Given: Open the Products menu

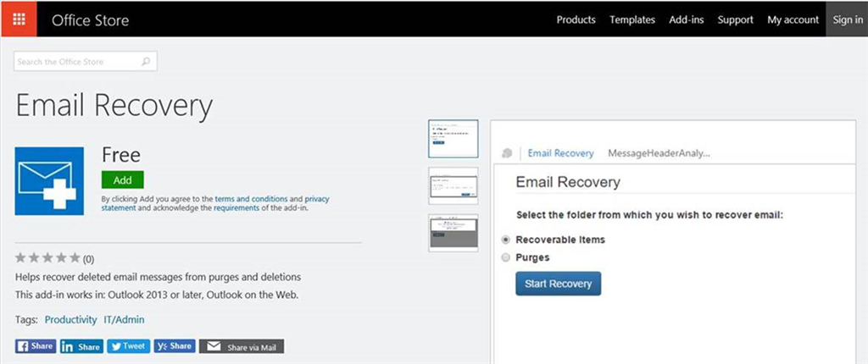Looking at the screenshot, I should pos(576,20).
